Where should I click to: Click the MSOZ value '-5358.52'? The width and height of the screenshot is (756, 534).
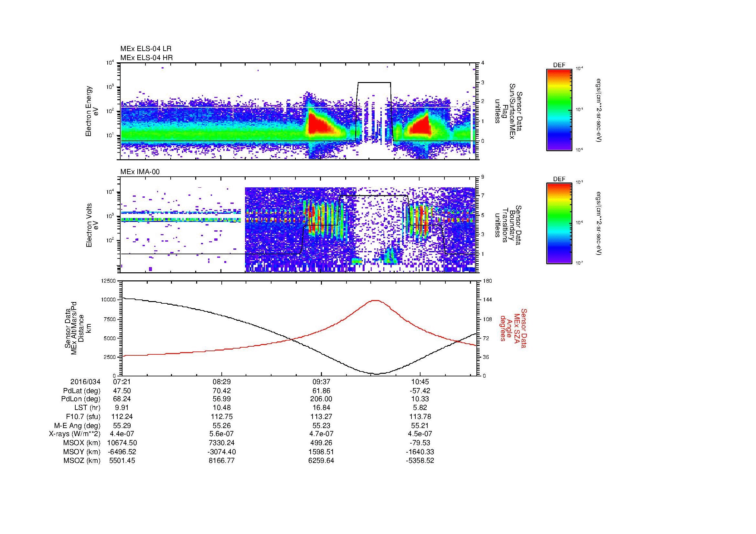pyautogui.click(x=420, y=461)
